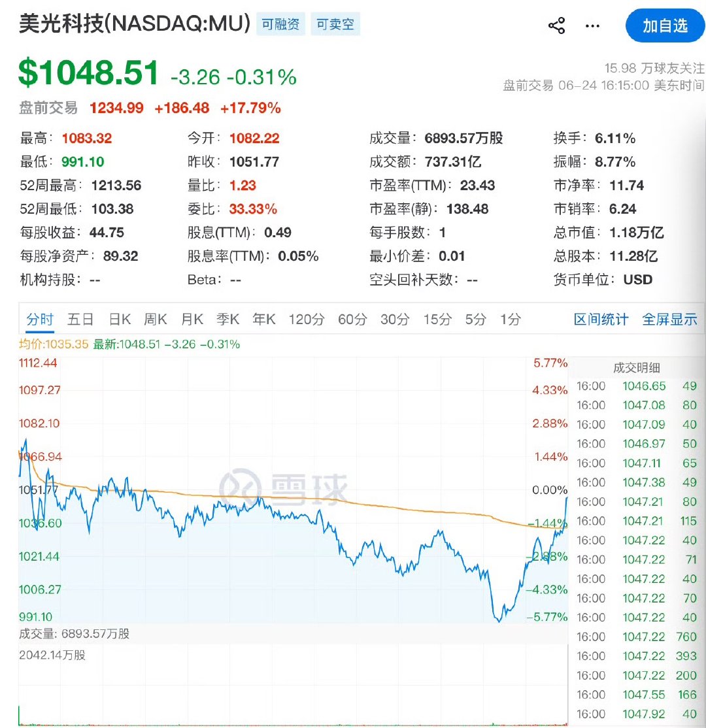Click the 全屏显示 link

[669, 320]
